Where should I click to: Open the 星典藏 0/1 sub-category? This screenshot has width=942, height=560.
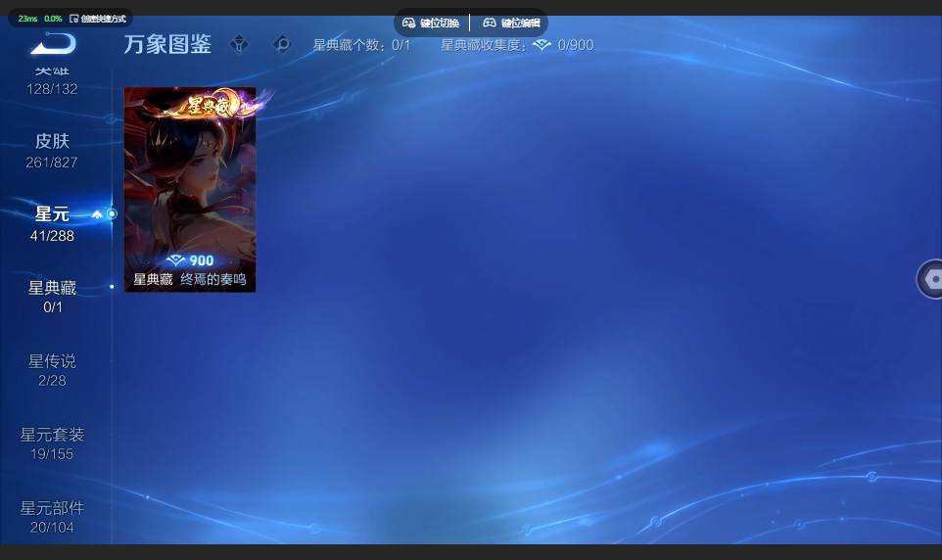click(52, 297)
